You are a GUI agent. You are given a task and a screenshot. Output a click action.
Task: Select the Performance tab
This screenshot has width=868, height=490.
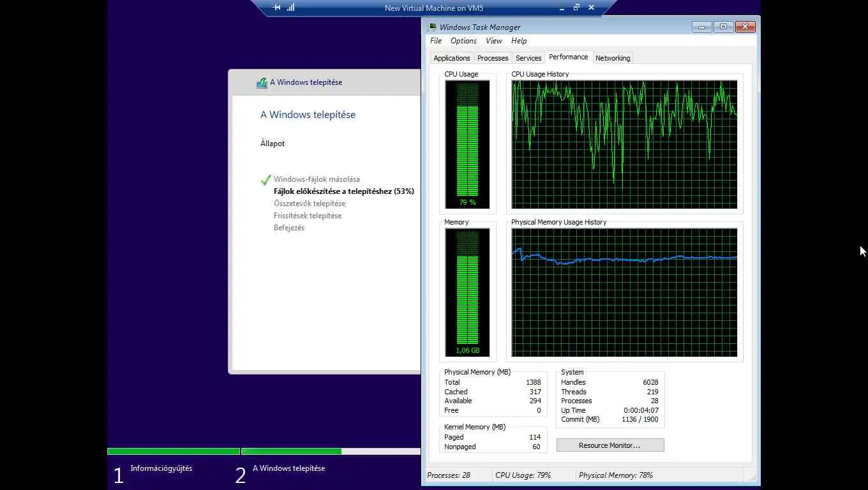(x=569, y=57)
